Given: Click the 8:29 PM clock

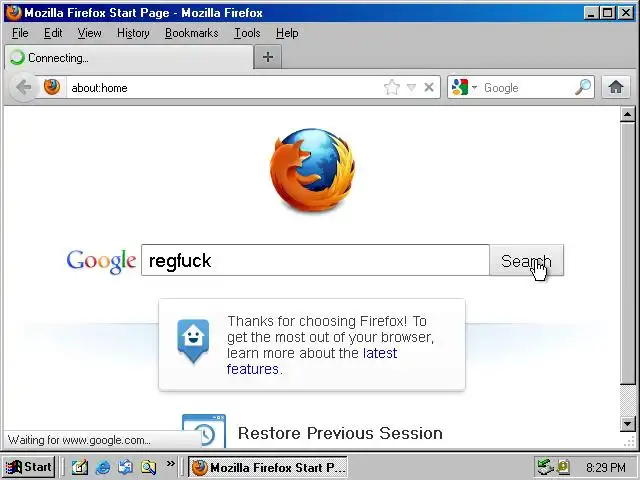Looking at the screenshot, I should (x=605, y=467).
